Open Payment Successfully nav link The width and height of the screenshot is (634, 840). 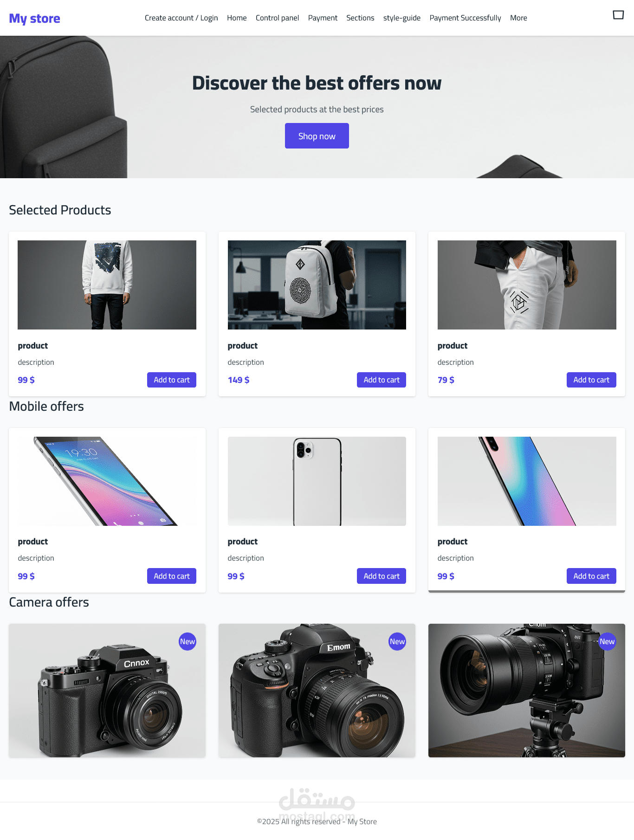(x=465, y=18)
